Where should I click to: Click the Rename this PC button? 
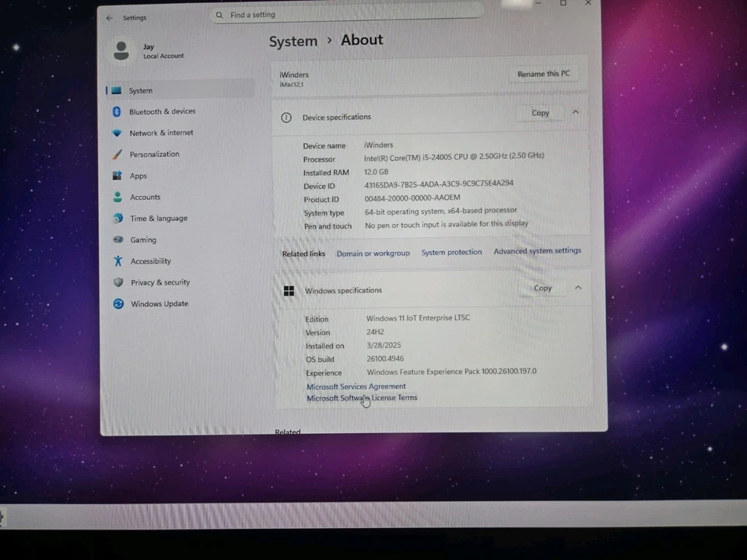(543, 73)
